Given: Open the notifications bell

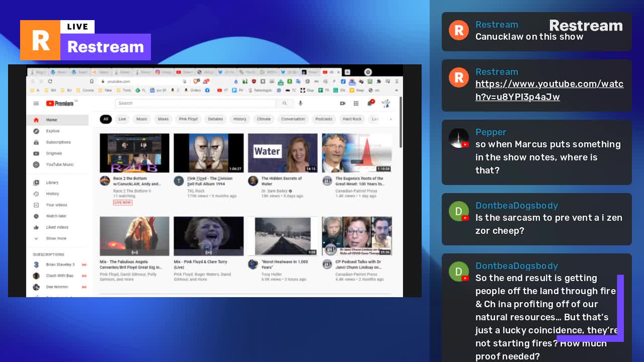Looking at the screenshot, I should pyautogui.click(x=370, y=103).
